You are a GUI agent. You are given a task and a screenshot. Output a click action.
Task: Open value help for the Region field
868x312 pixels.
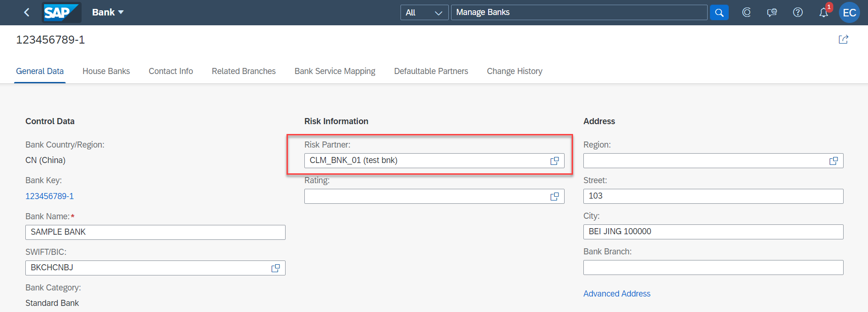[x=834, y=161]
